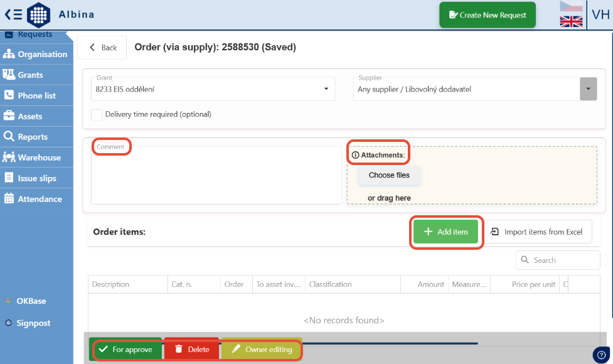Sort by Order column header

click(x=236, y=284)
